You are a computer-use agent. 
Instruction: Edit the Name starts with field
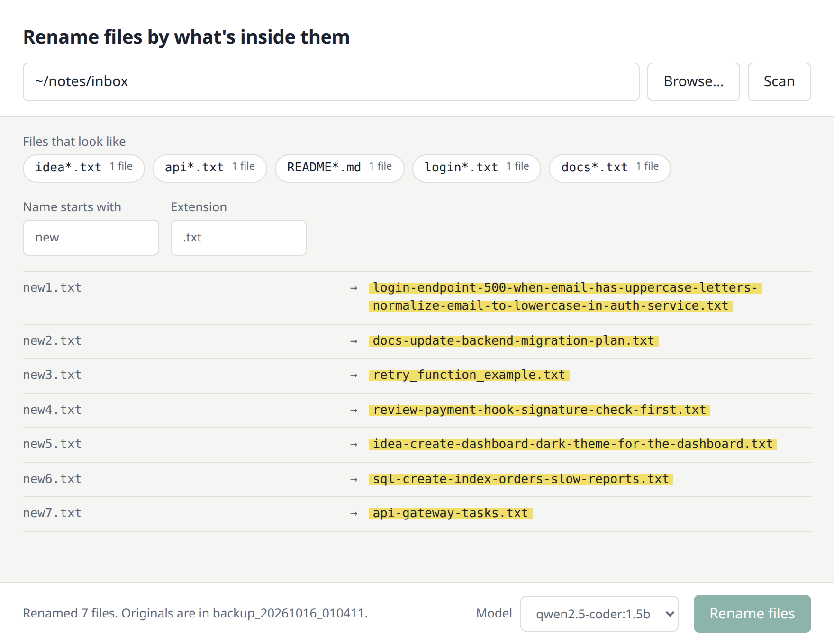91,238
